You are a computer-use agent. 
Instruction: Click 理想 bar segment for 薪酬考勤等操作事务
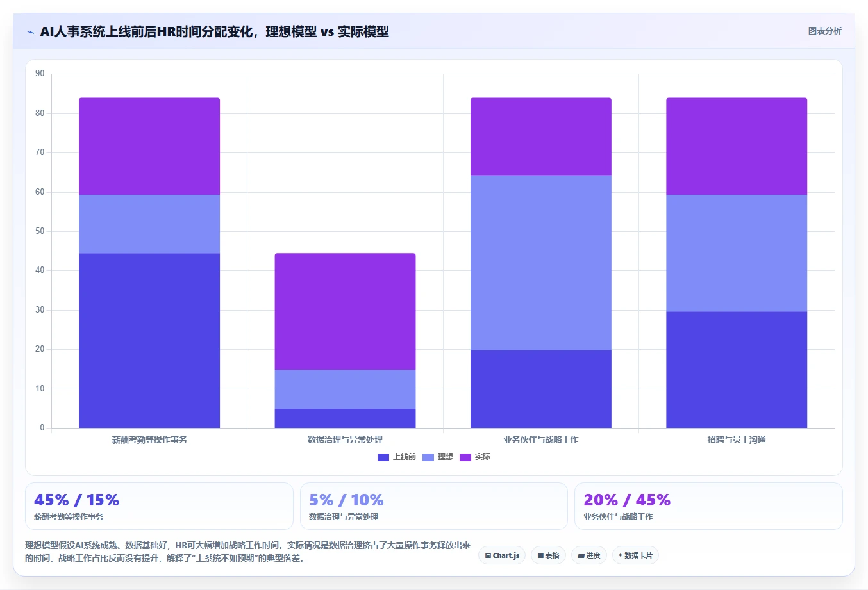tap(149, 224)
